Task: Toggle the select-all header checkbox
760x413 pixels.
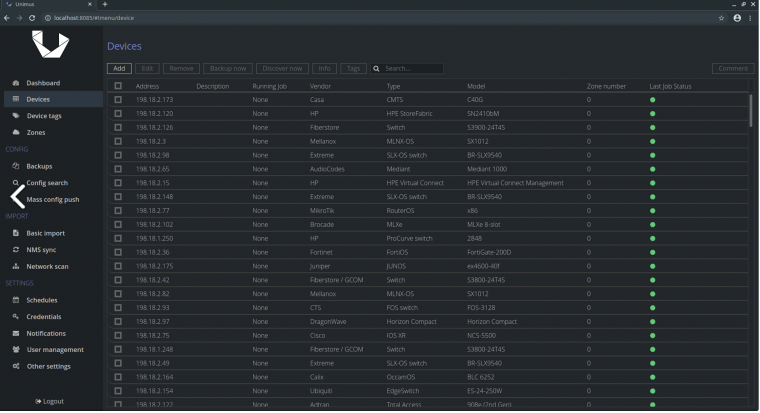Action: 118,86
